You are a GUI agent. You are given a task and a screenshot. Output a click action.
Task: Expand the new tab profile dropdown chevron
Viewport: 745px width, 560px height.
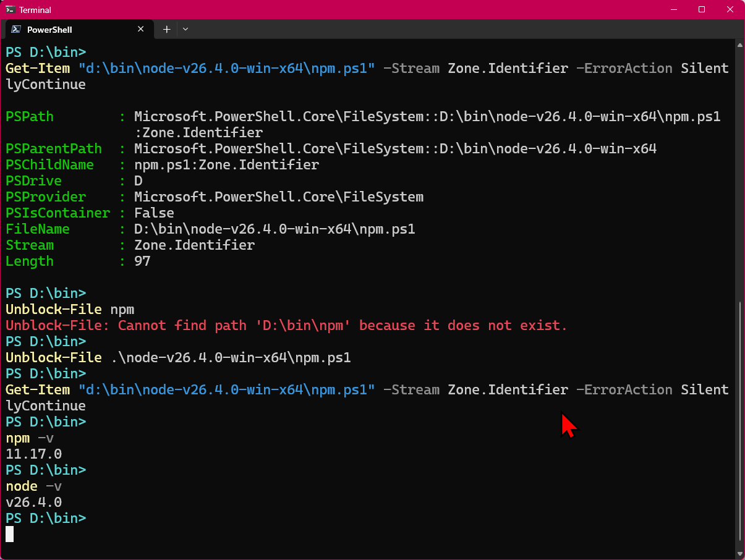point(185,29)
